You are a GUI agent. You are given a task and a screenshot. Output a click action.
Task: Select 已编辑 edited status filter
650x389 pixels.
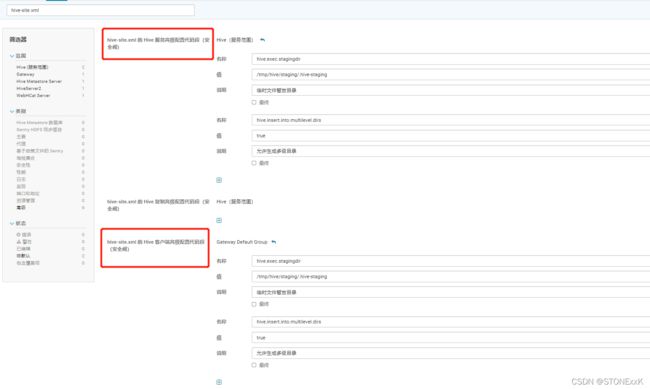(23, 249)
